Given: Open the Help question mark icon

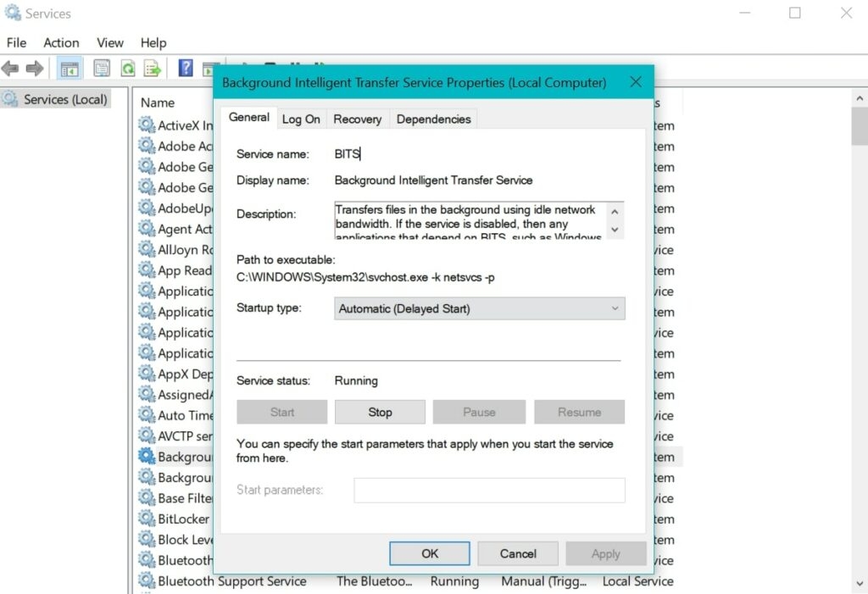Looking at the screenshot, I should (186, 68).
